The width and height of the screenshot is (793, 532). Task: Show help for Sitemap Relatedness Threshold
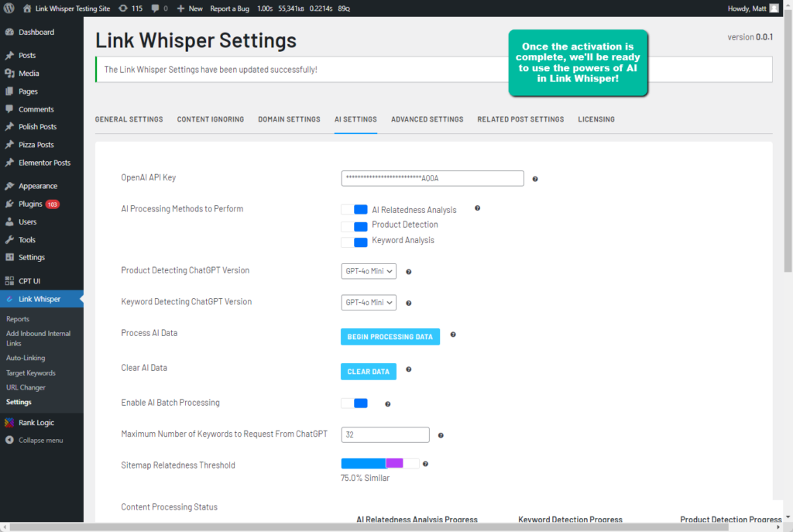425,464
